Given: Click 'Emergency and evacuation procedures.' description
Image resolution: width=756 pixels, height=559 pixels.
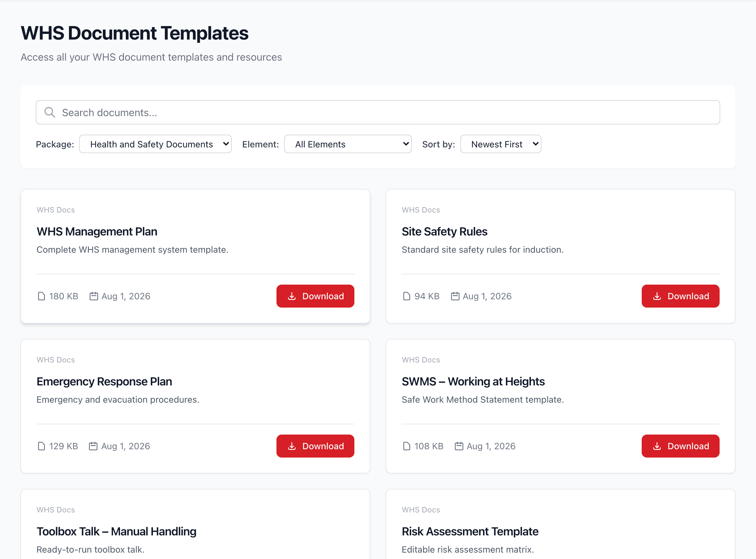Looking at the screenshot, I should pyautogui.click(x=118, y=399).
